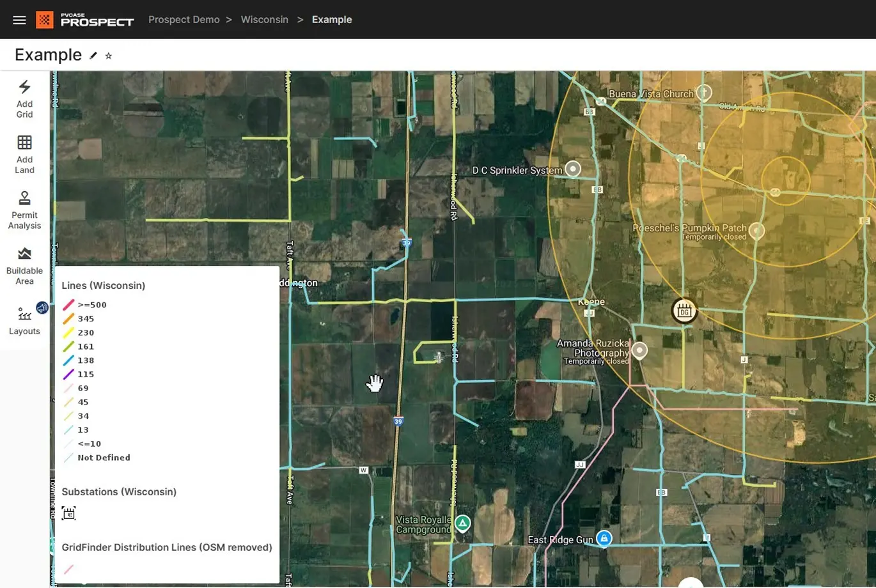Image resolution: width=876 pixels, height=588 pixels.
Task: Open the Permit Analysis tool
Action: click(24, 210)
